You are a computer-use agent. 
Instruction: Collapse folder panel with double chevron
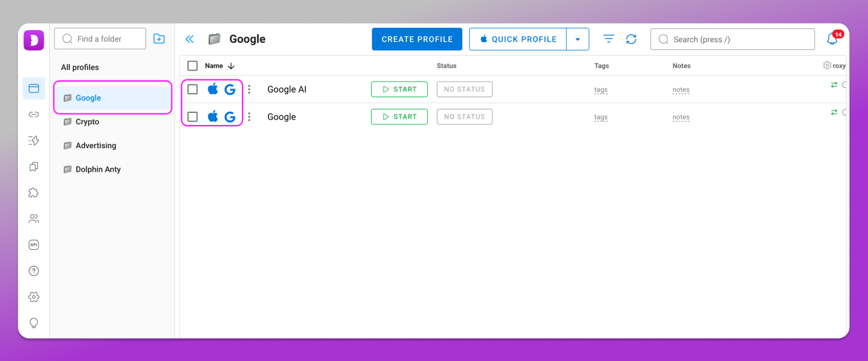pyautogui.click(x=189, y=39)
